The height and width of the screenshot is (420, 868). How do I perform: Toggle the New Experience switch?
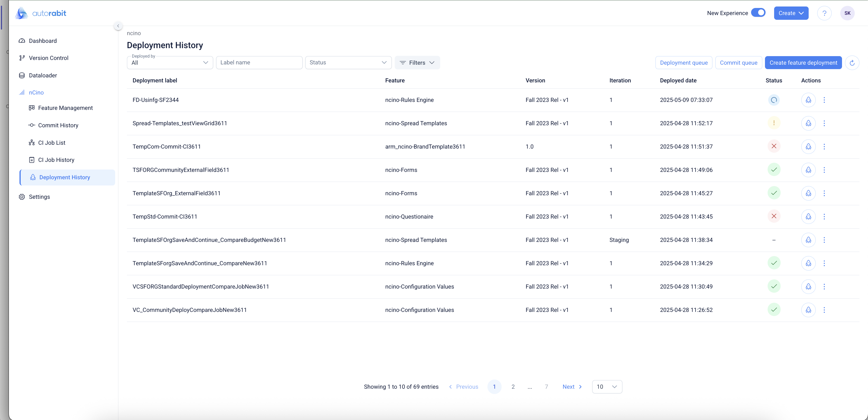coord(758,13)
